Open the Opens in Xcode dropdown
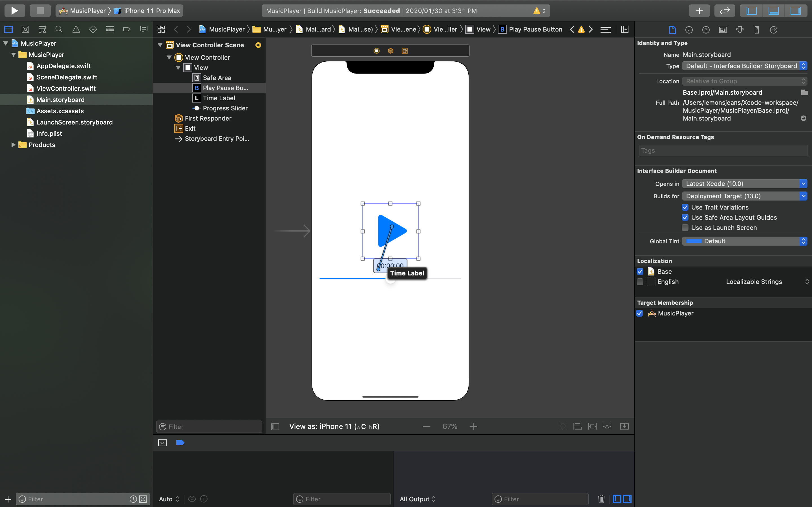Screen dimensions: 812x507 (744, 184)
